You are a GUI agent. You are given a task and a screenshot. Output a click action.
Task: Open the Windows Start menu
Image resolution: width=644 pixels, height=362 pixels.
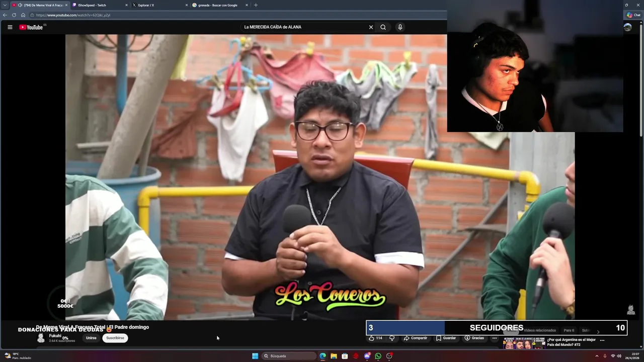(255, 356)
